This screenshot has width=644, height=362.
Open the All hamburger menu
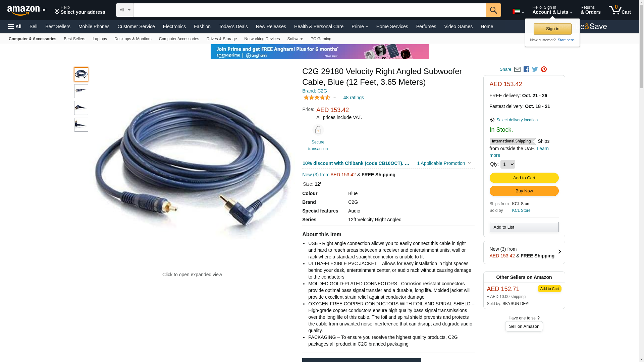coord(15,26)
